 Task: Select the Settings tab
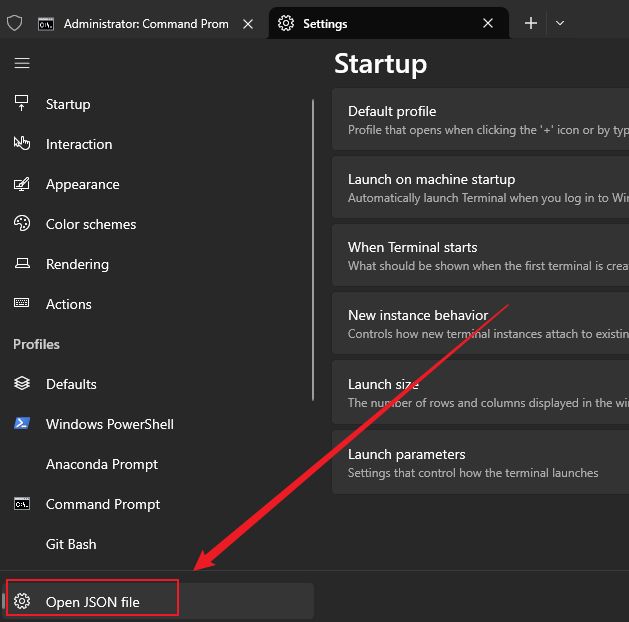[x=388, y=23]
